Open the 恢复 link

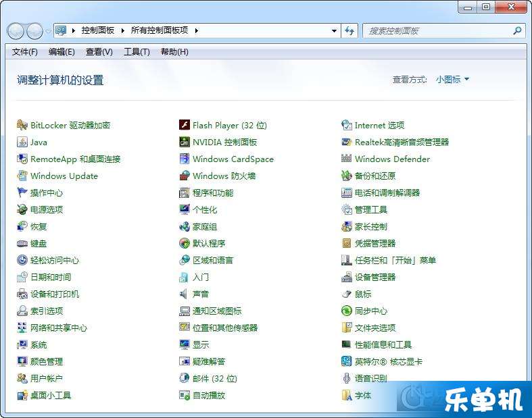(x=39, y=226)
